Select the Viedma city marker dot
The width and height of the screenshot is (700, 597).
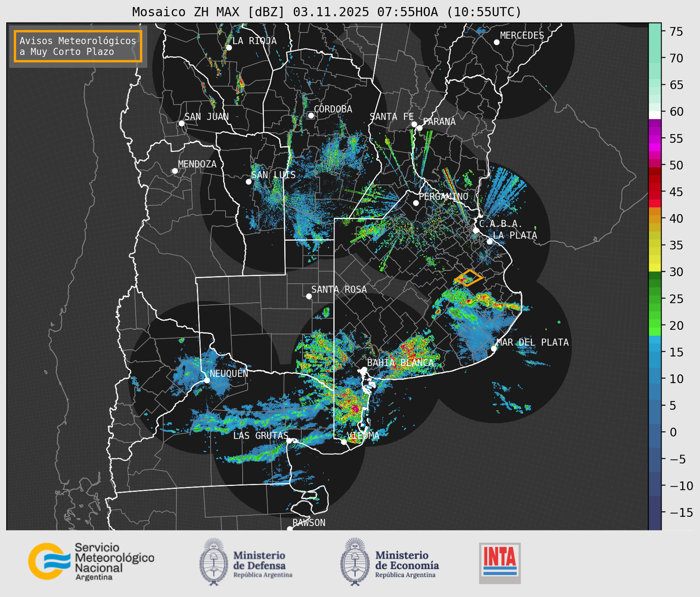[x=344, y=442]
